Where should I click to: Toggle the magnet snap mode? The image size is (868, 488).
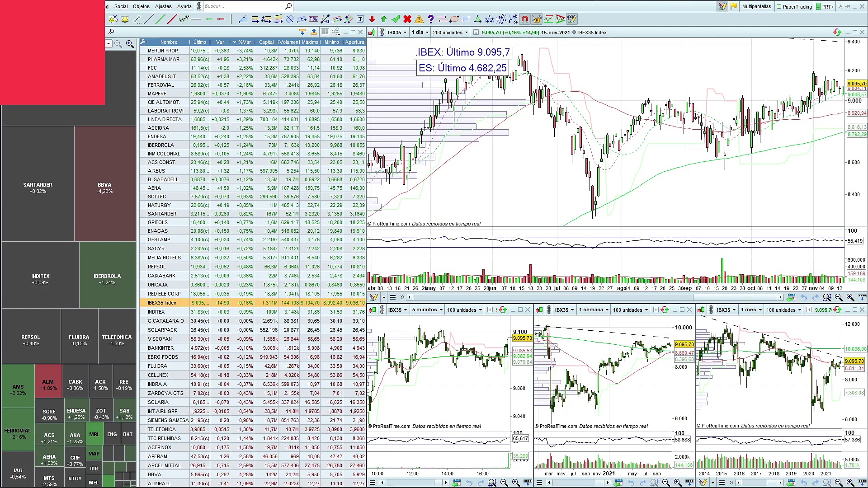coord(524,19)
